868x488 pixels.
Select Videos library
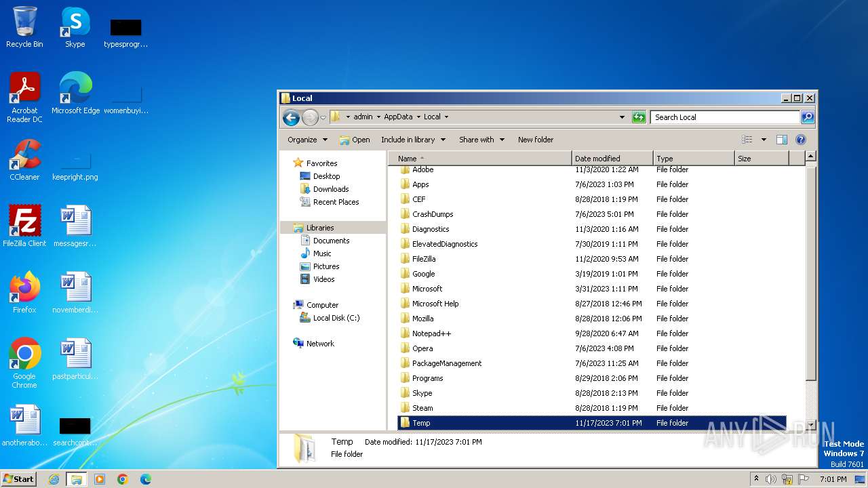click(323, 279)
